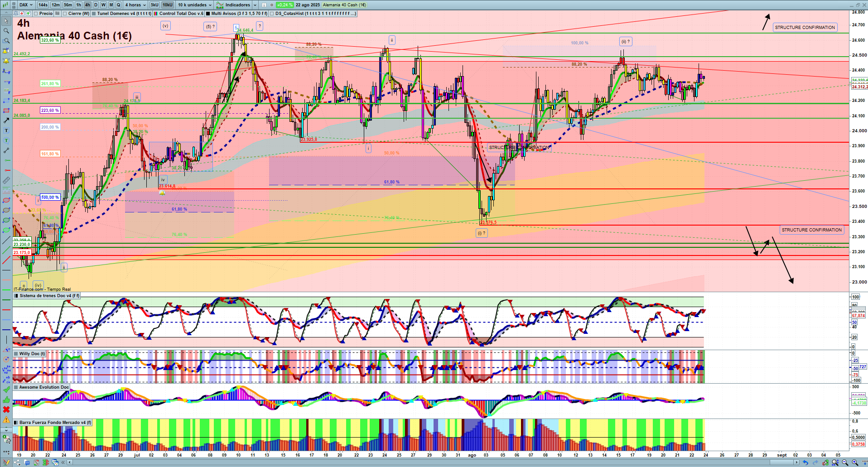Switch to the 144s timeframe

coord(43,5)
